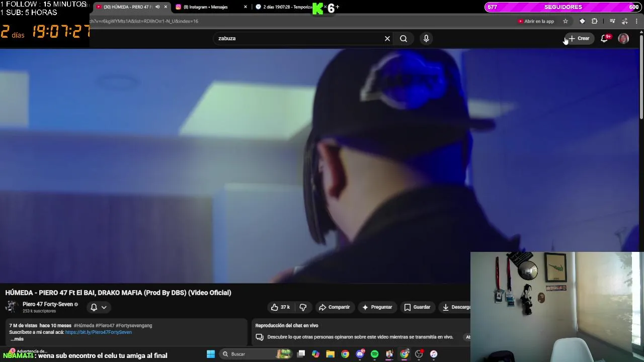This screenshot has height=362, width=644.
Task: Open the dice-shaped extension icon
Action: [582, 21]
